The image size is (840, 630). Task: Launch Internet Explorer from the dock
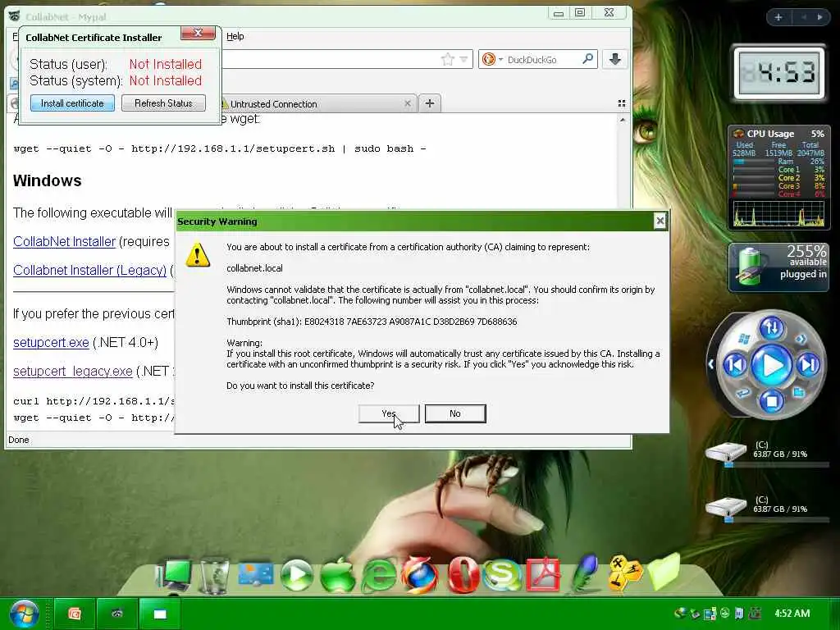pos(379,576)
